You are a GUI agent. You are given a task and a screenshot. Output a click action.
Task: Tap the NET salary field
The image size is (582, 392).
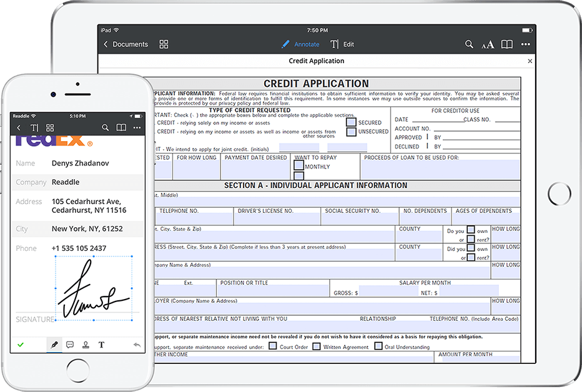tap(469, 292)
